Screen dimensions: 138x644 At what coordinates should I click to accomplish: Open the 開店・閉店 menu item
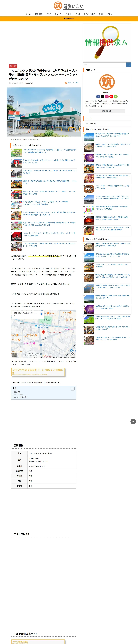pyautogui.click(x=38, y=14)
